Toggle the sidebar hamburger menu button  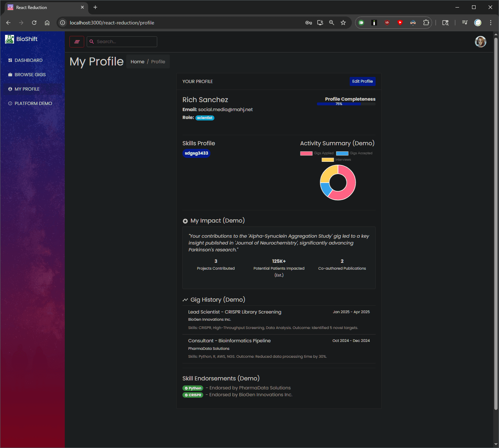click(x=77, y=42)
